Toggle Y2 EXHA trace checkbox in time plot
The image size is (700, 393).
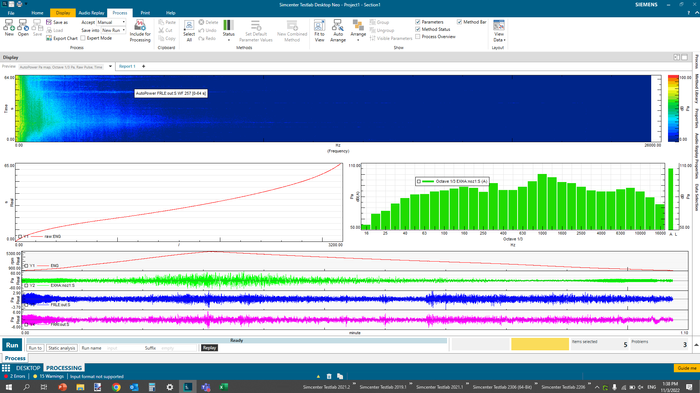pos(26,285)
